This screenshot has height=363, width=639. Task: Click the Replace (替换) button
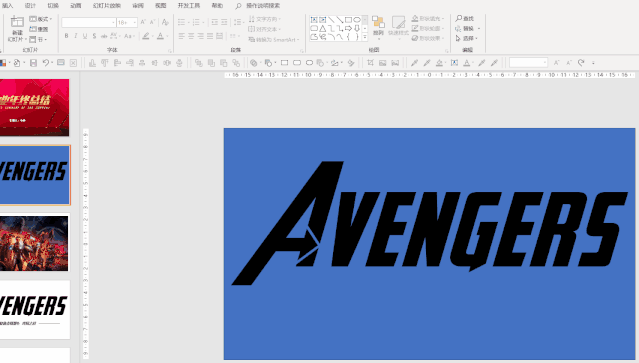[x=467, y=29]
